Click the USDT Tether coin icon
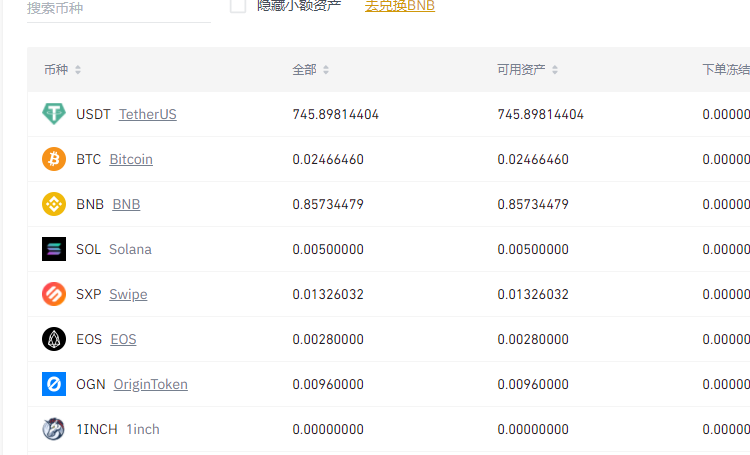Screen dimensions: 750x455 pos(54,114)
